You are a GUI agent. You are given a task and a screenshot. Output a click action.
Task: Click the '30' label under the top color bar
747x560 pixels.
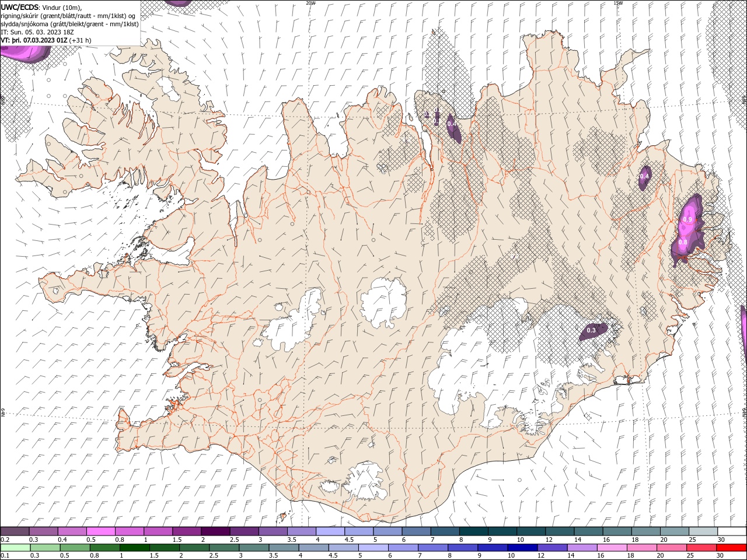(x=721, y=540)
